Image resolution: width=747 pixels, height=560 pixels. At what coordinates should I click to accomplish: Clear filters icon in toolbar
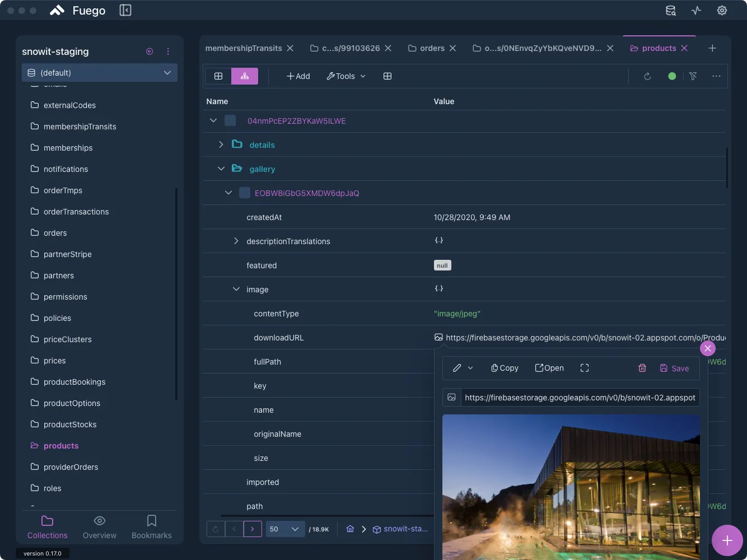(693, 76)
